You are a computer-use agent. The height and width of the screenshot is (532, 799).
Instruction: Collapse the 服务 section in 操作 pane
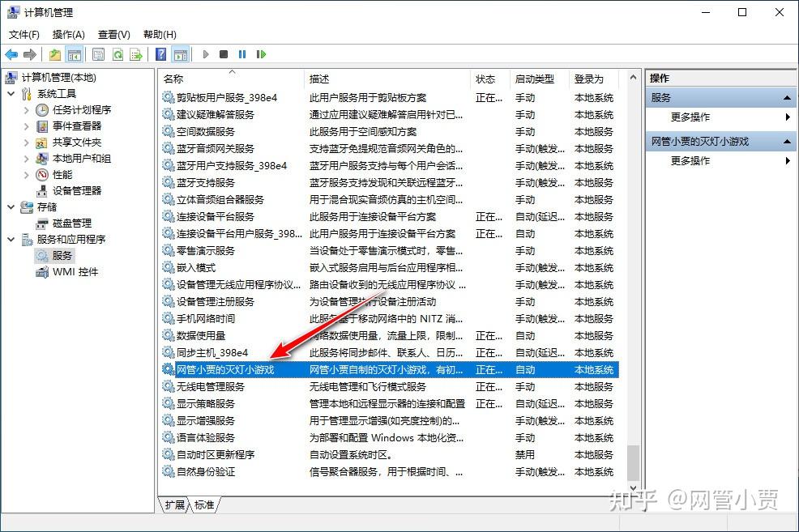click(787, 97)
